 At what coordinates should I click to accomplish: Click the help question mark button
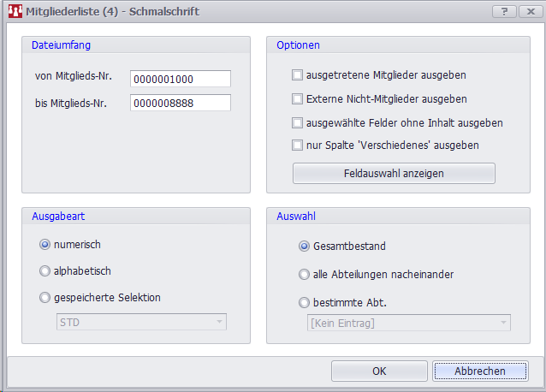tap(505, 11)
